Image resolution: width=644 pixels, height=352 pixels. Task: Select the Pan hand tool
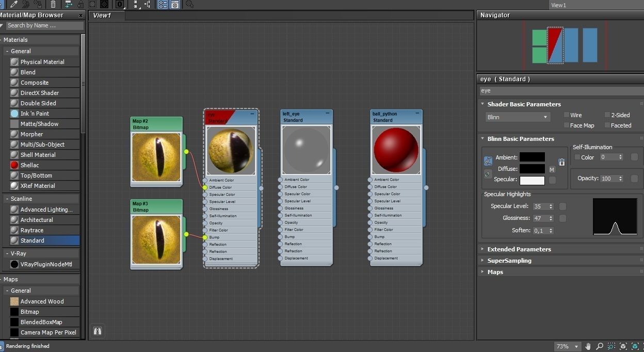pyautogui.click(x=588, y=346)
